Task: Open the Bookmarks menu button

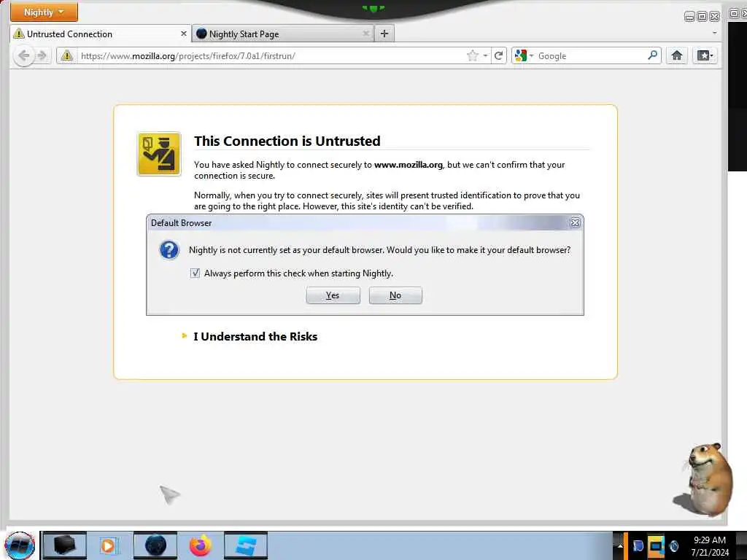Action: (x=705, y=55)
